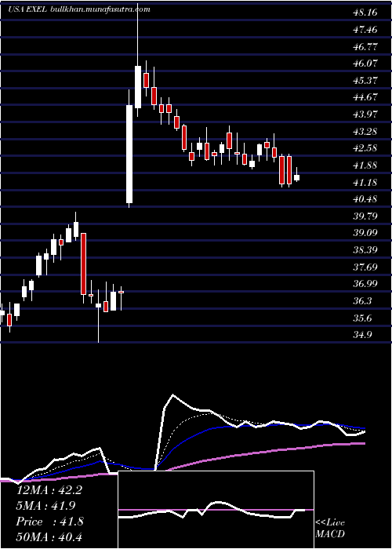
Task: Click the 41.88 price axis label
Action: (365, 165)
